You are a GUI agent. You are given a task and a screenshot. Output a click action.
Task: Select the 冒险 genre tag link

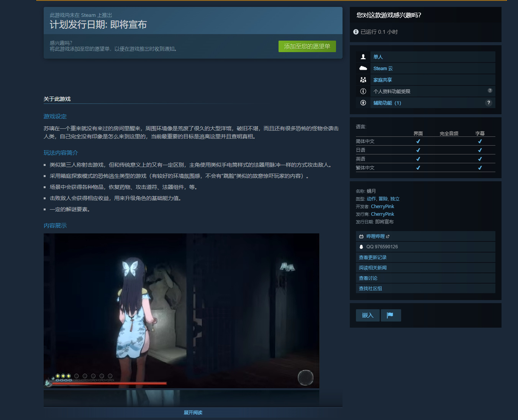(x=383, y=199)
